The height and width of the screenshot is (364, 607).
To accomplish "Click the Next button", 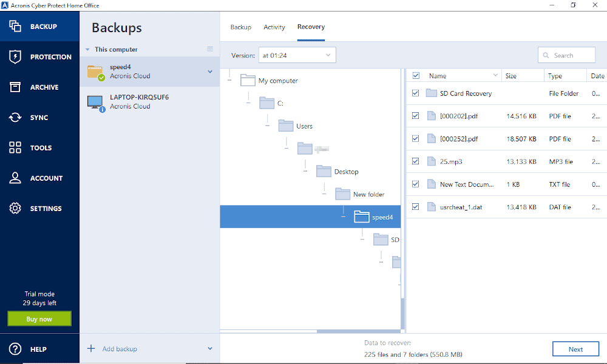I will click(575, 349).
